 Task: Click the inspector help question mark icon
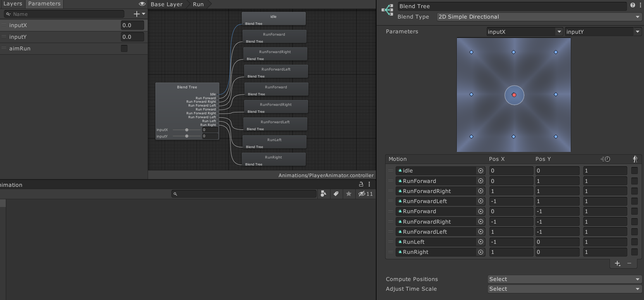point(633,5)
